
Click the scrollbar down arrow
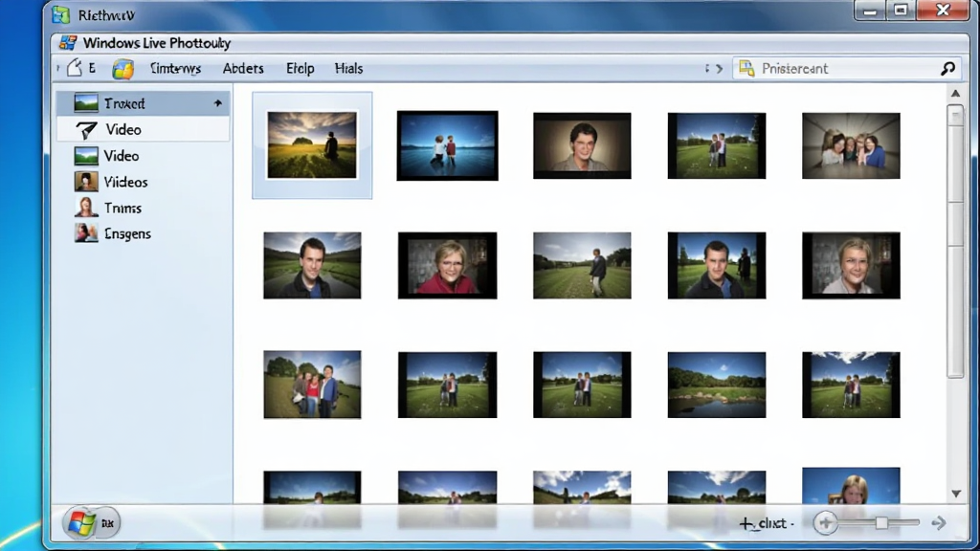coord(956,494)
